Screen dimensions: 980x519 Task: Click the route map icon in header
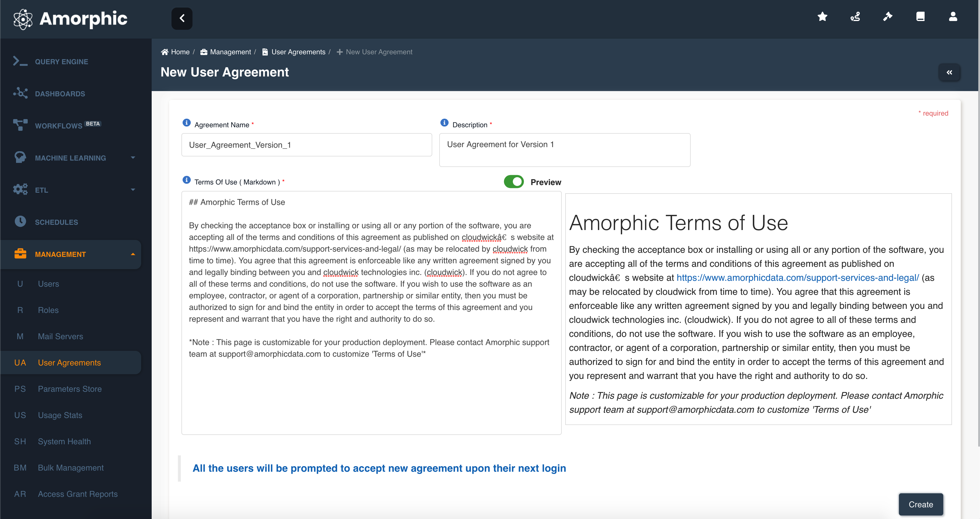855,17
